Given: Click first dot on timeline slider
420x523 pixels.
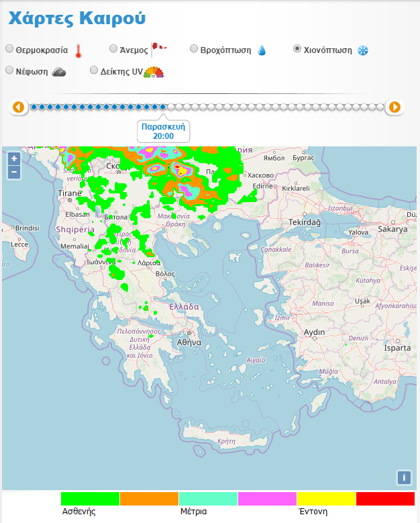Looking at the screenshot, I should tap(34, 107).
